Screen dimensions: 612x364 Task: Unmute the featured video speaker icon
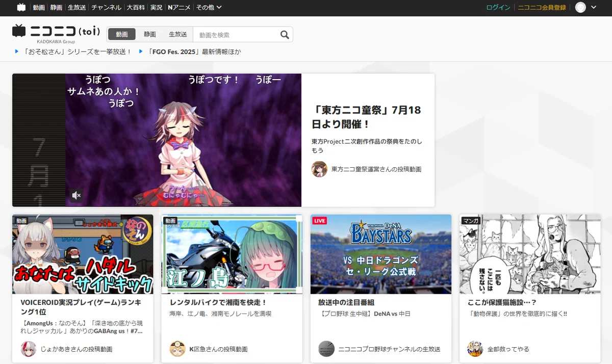pyautogui.click(x=76, y=195)
